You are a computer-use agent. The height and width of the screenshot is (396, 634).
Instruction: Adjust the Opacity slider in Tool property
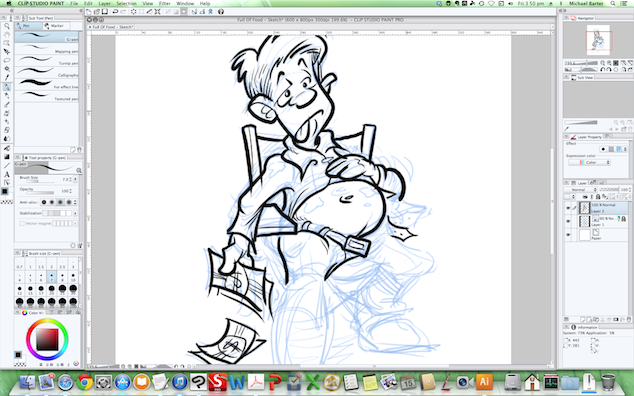(40, 193)
